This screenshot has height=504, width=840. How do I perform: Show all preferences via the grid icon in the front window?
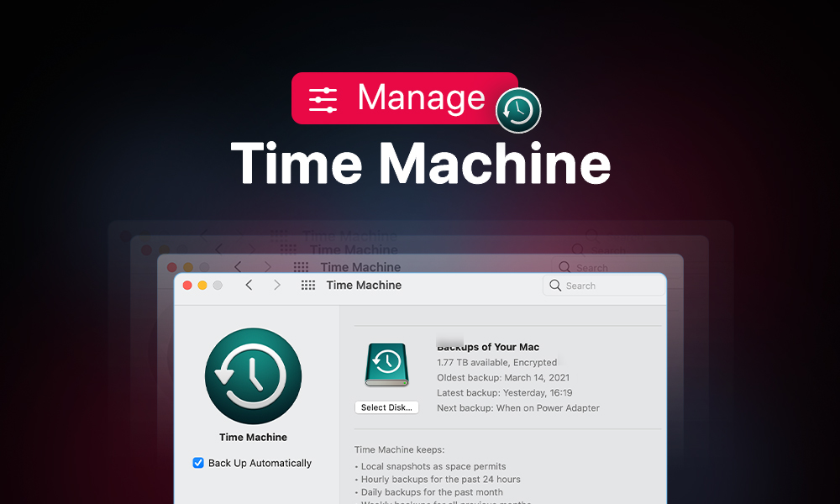(x=308, y=286)
